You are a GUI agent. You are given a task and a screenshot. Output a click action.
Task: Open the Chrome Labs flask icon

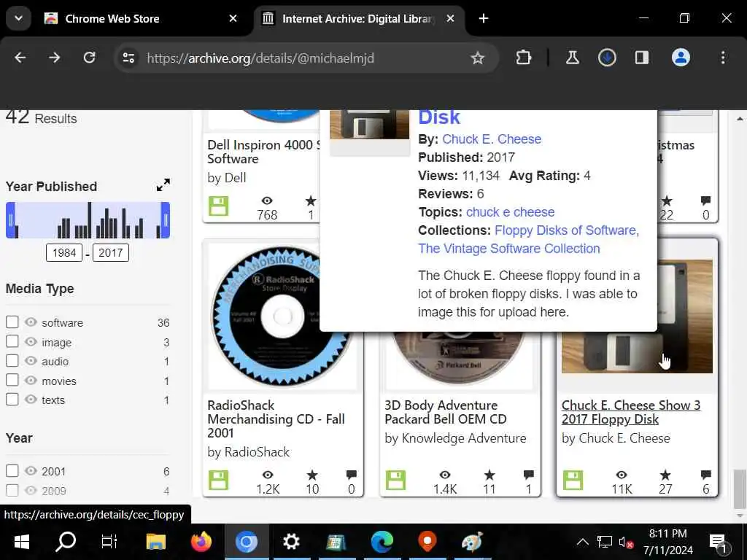point(572,58)
